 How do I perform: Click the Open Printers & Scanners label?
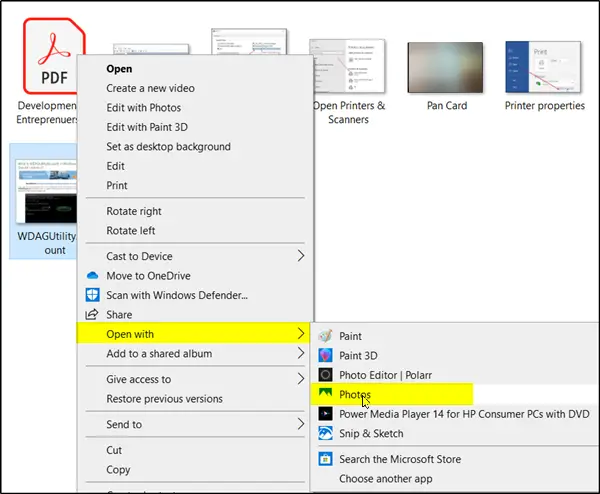pyautogui.click(x=349, y=112)
